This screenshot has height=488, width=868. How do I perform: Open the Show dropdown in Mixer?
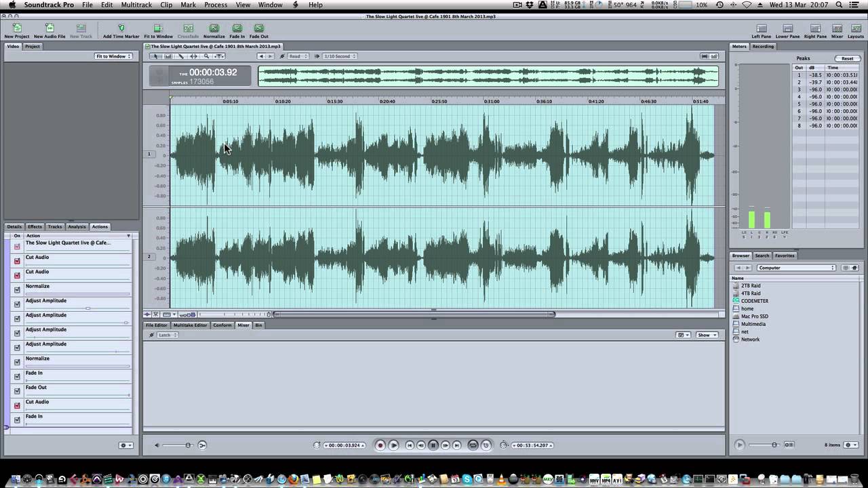(707, 335)
